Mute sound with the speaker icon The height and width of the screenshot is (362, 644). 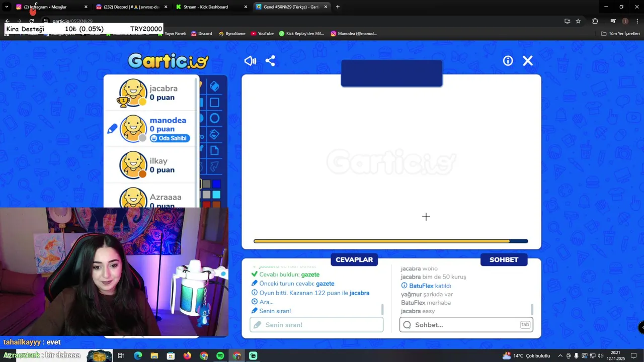tap(250, 61)
